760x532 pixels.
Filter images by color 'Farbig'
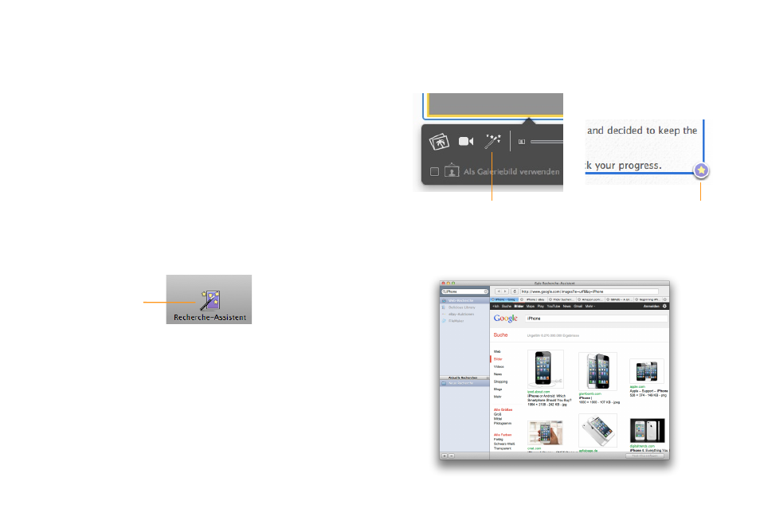tap(498, 440)
